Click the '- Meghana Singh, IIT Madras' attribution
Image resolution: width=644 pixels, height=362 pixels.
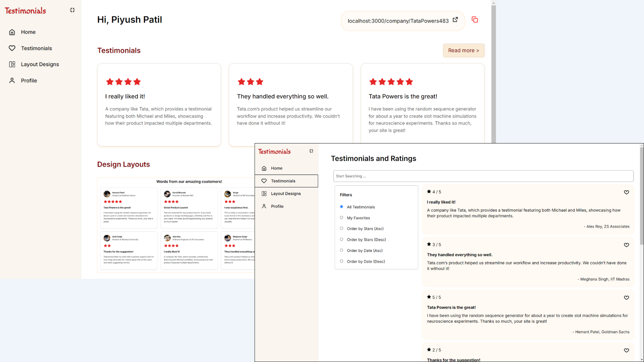(603, 279)
